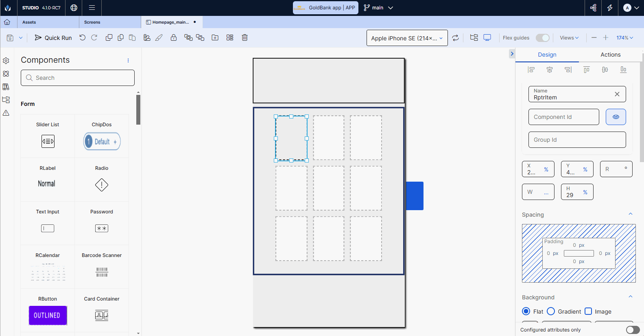Screen dimensions: 644x336
Task: Switch to the Actions tab
Action: click(610, 55)
